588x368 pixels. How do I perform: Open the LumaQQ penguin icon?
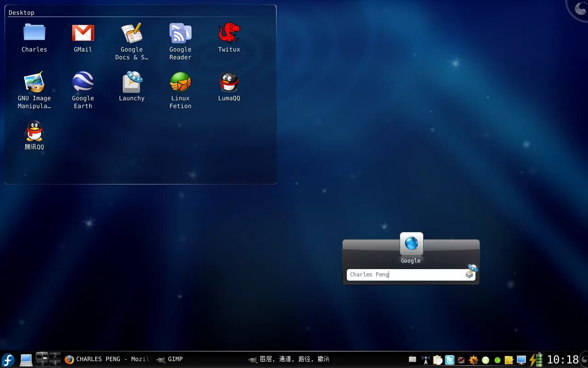[x=229, y=82]
